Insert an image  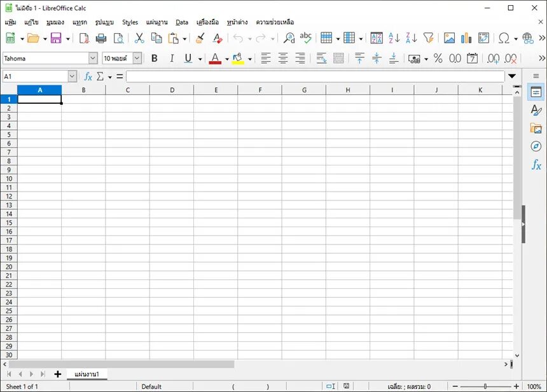(449, 38)
